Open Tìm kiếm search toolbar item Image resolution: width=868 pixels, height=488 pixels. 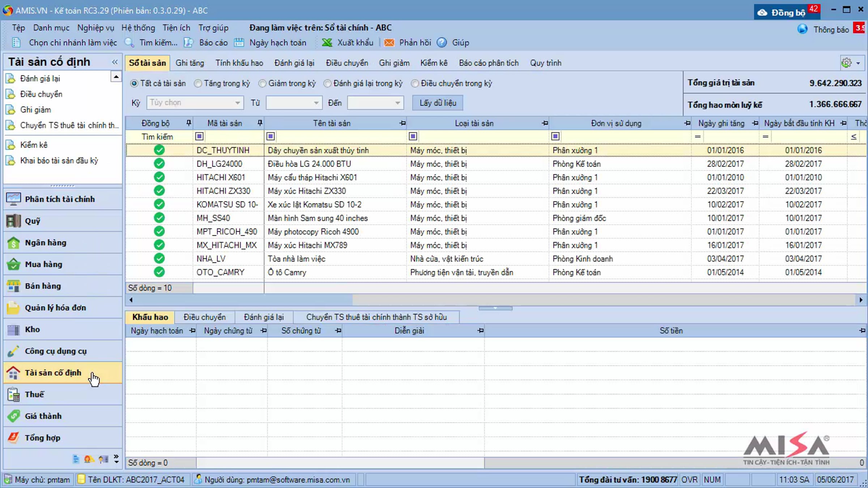click(x=151, y=43)
